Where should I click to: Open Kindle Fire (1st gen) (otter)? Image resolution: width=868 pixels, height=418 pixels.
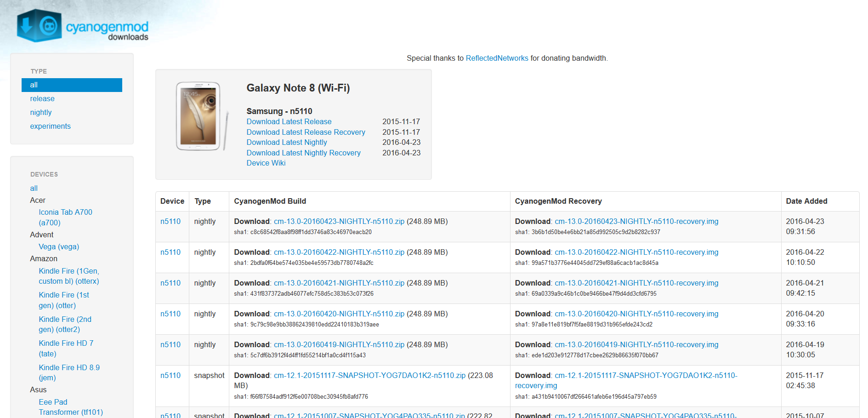click(64, 300)
